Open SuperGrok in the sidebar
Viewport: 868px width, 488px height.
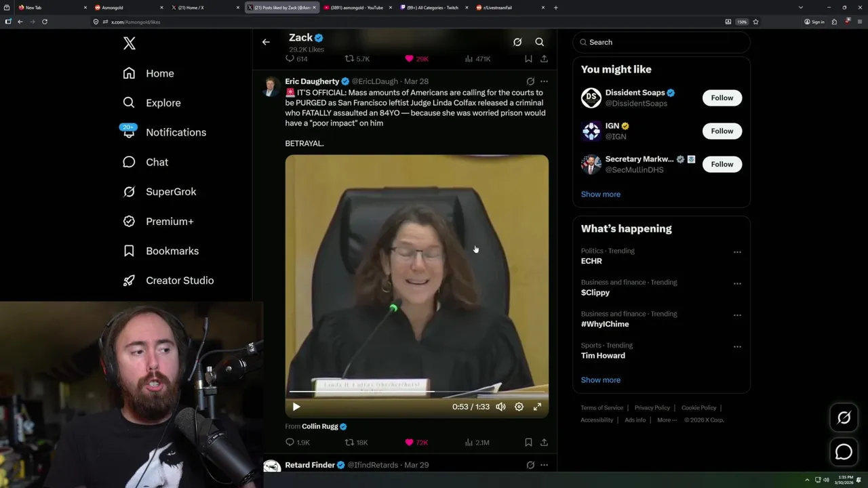[x=159, y=192]
